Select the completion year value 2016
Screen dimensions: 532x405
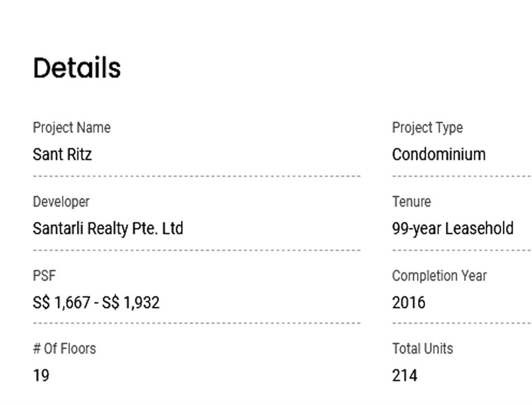(x=408, y=303)
